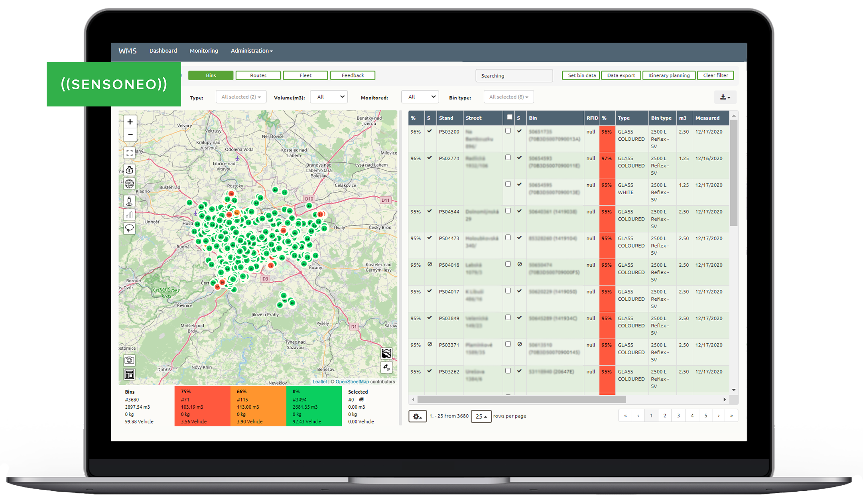The height and width of the screenshot is (504, 863).
Task: Enter fullscreen map mode
Action: pyautogui.click(x=129, y=153)
